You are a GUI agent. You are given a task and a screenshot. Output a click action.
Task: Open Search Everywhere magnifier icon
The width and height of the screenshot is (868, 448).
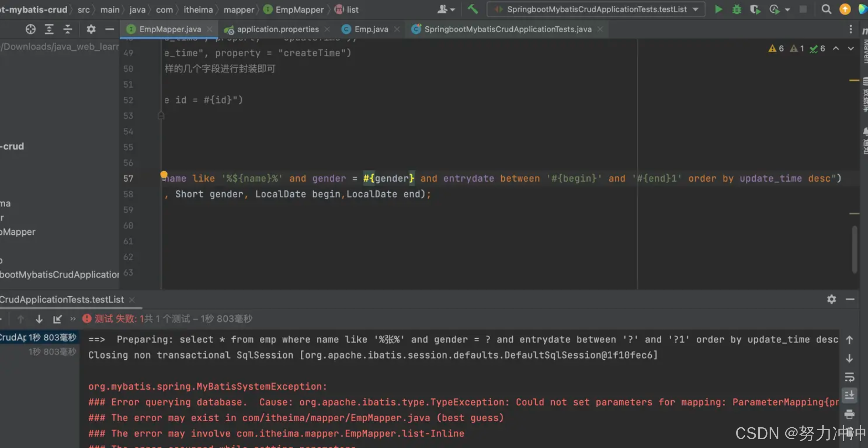826,9
